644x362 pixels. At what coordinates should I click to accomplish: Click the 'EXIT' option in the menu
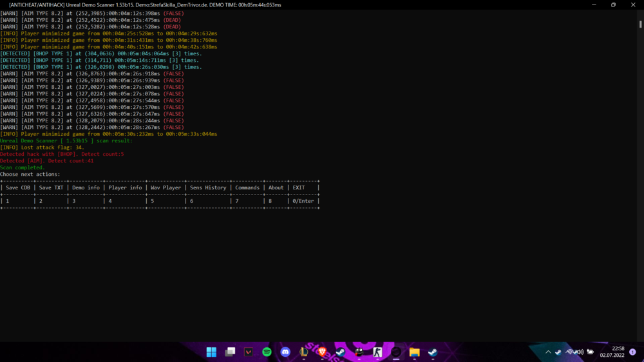tap(299, 188)
